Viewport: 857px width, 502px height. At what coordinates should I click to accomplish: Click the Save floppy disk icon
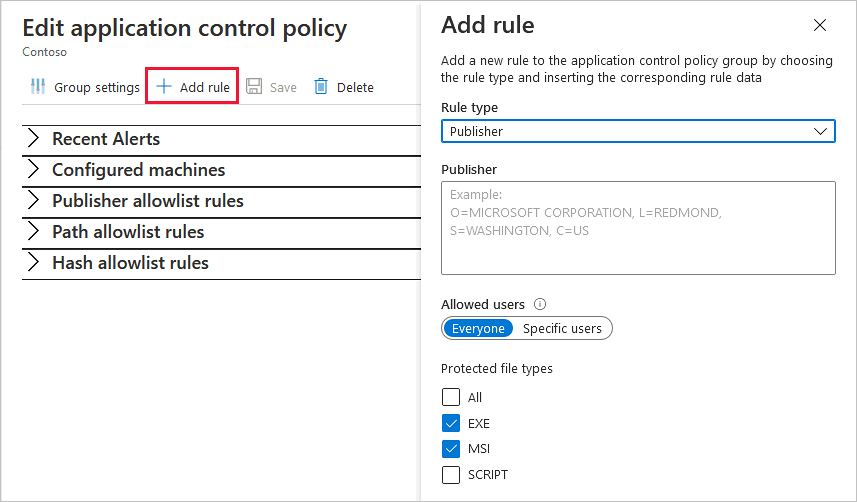tap(254, 87)
